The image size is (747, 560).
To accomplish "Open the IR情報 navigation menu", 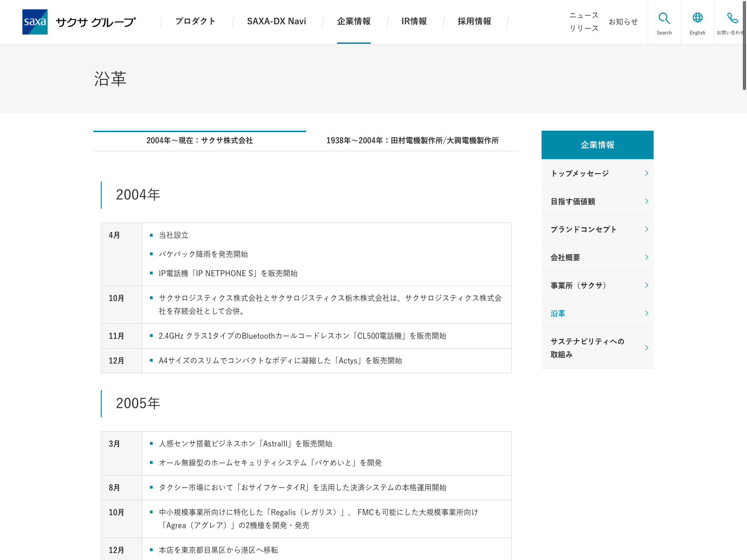I will click(414, 21).
